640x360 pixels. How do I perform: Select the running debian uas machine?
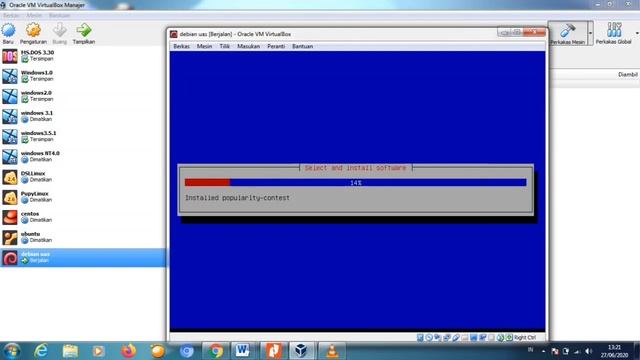83,258
